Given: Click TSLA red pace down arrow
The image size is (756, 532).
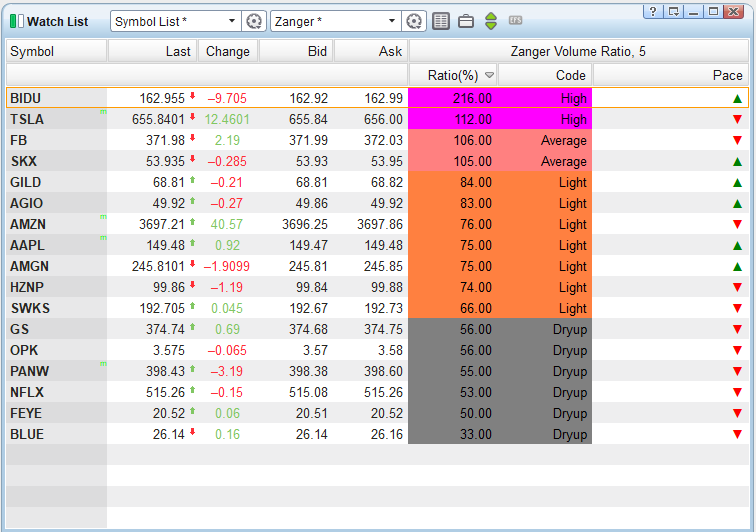Looking at the screenshot, I should [737, 119].
